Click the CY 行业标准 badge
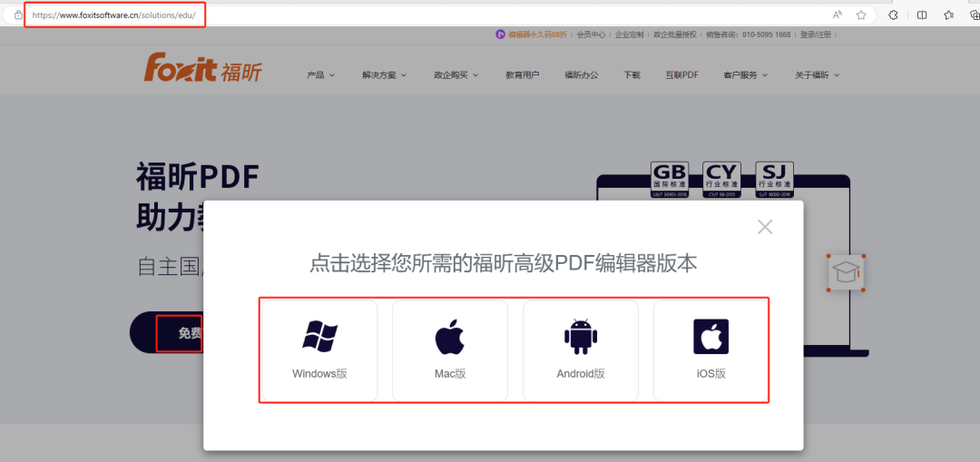Image resolution: width=980 pixels, height=462 pixels. (722, 180)
